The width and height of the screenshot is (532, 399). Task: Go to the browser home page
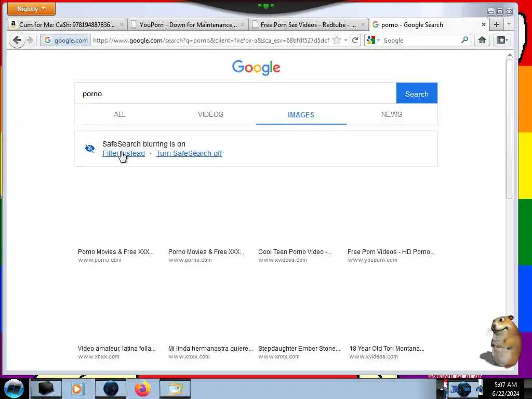point(482,41)
